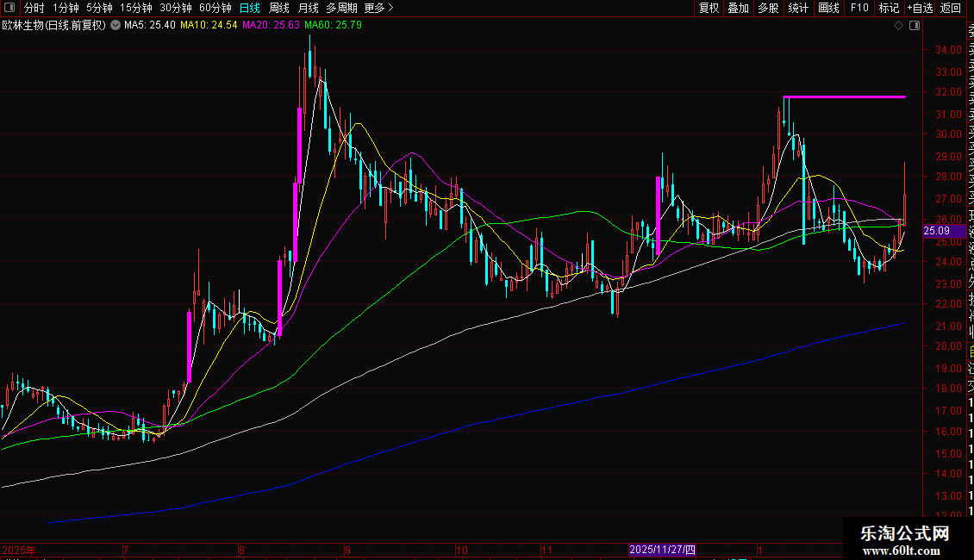Screen dimensions: 974x560
Task: Click the MA60: 25.79 indicator label
Action: [x=333, y=26]
